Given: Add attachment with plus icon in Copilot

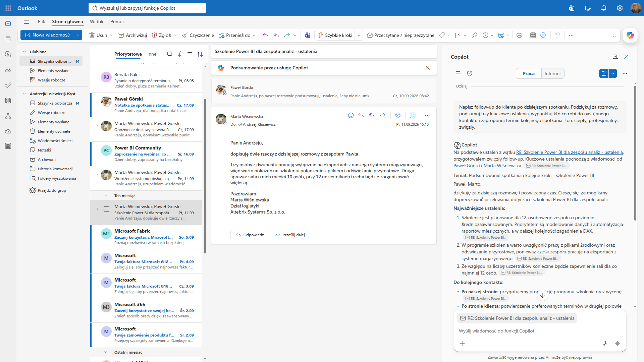Looking at the screenshot, I should click(x=462, y=344).
